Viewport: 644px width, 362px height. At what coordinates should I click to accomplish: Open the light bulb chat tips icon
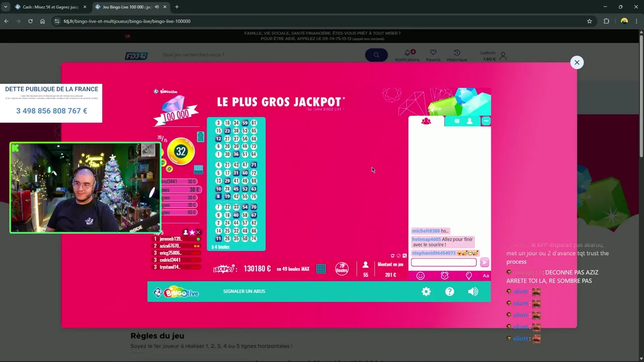coord(469,276)
